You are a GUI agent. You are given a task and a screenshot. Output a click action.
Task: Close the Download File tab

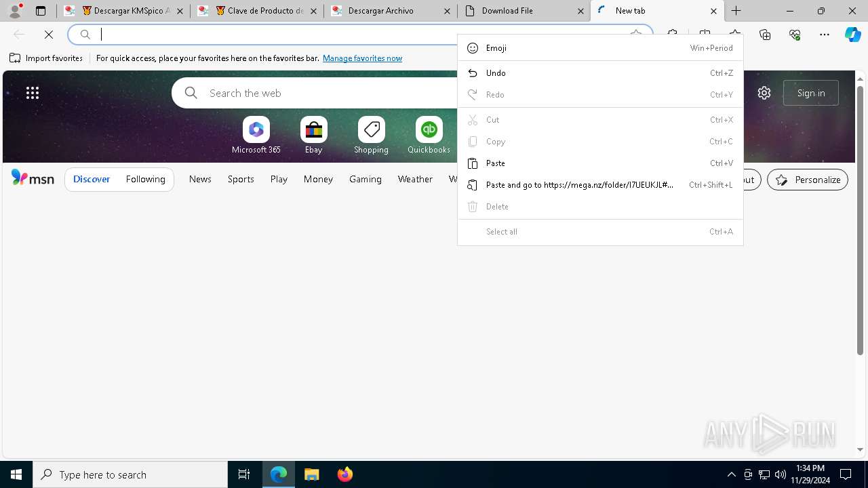(580, 11)
